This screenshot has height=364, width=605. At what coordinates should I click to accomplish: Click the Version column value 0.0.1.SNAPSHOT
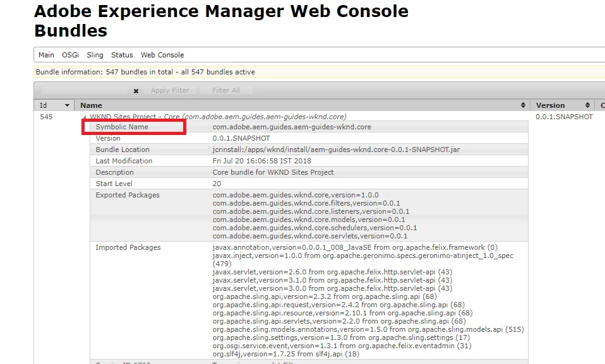coord(564,117)
